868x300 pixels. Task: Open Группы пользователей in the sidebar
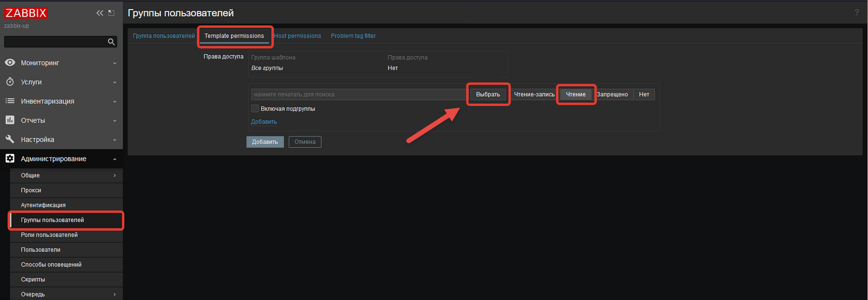tap(66, 220)
